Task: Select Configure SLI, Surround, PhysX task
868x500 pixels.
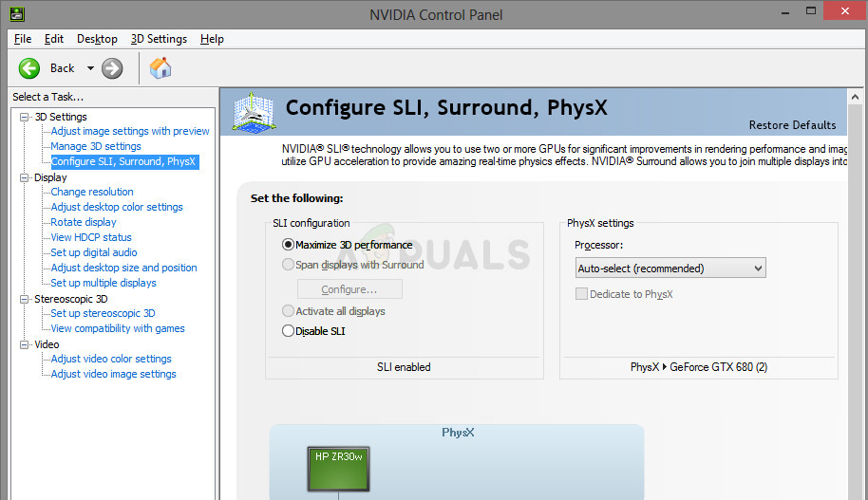Action: [x=123, y=161]
